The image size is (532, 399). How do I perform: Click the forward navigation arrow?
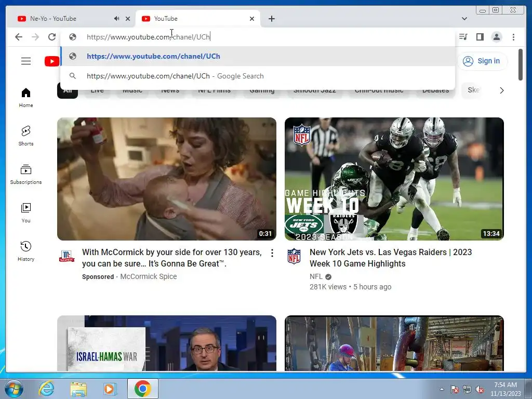click(x=35, y=37)
